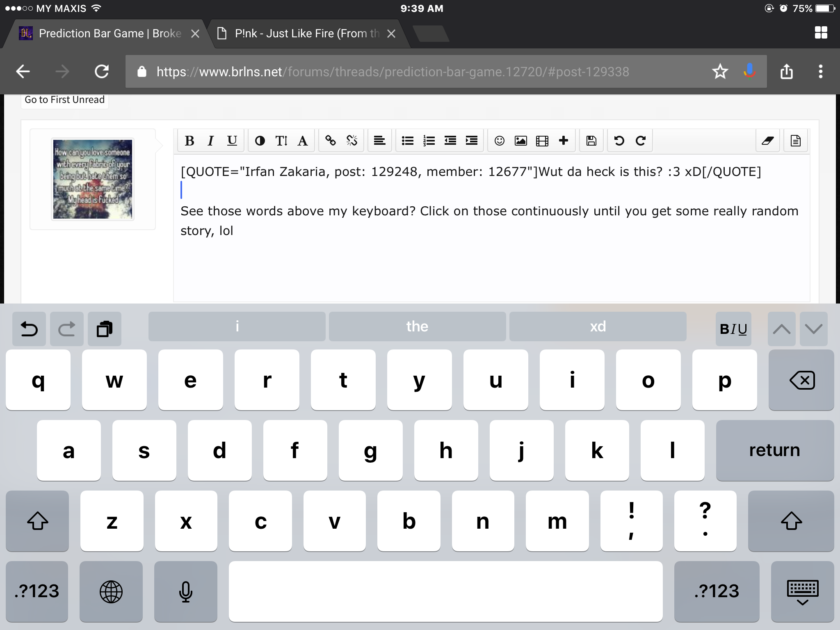Click the indent icon
This screenshot has width=840, height=630.
[x=472, y=141]
